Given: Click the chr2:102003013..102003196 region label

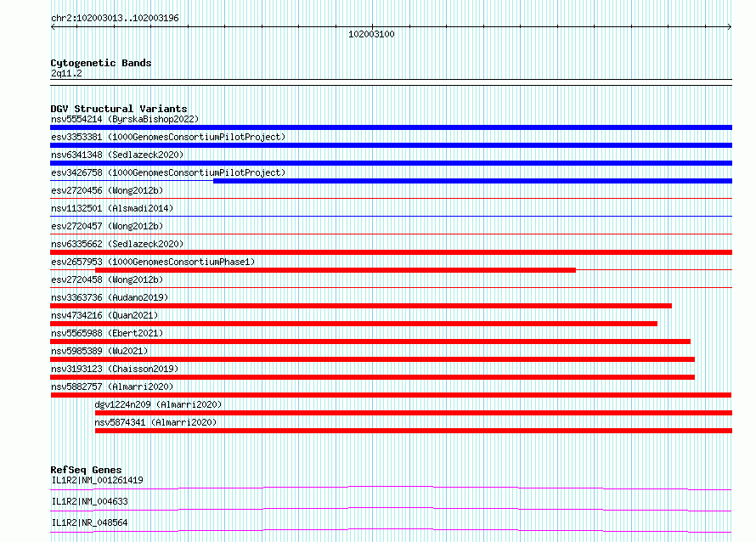Looking at the screenshot, I should click(115, 18).
